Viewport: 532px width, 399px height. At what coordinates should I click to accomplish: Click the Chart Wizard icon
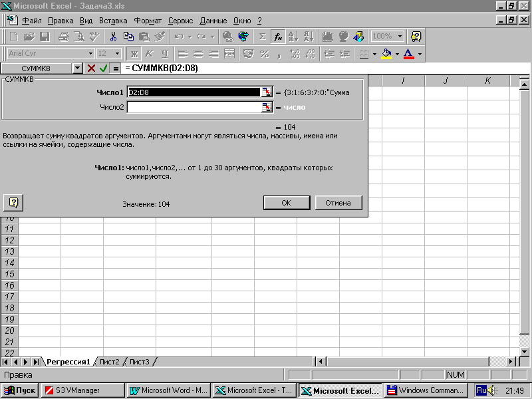pos(328,37)
